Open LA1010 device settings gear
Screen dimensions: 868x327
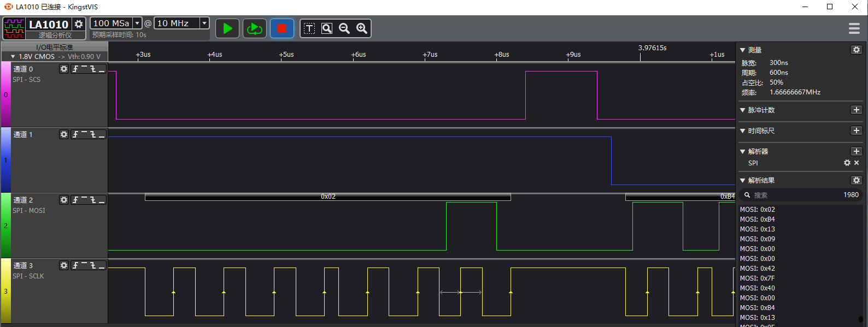79,24
